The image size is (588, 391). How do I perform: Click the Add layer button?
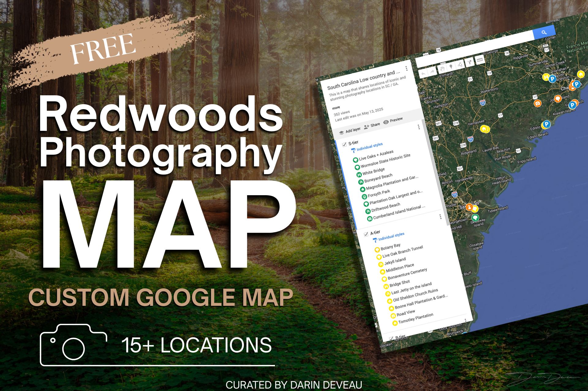(x=350, y=131)
